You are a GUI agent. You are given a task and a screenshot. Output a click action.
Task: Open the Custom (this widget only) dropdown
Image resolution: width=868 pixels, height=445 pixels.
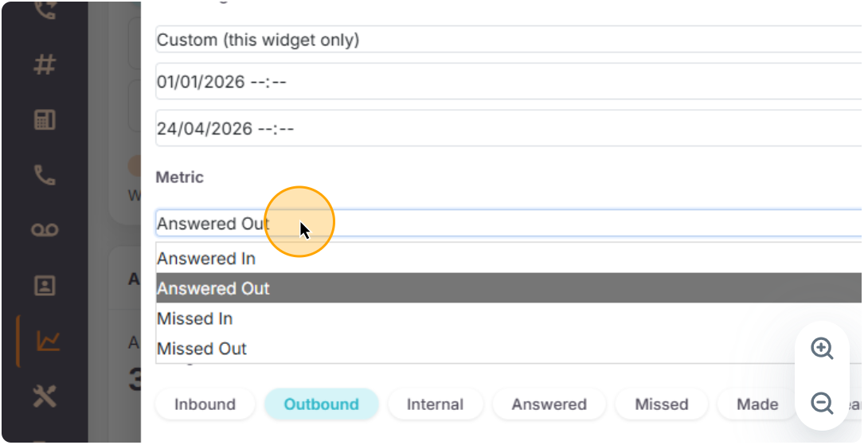[x=508, y=40]
